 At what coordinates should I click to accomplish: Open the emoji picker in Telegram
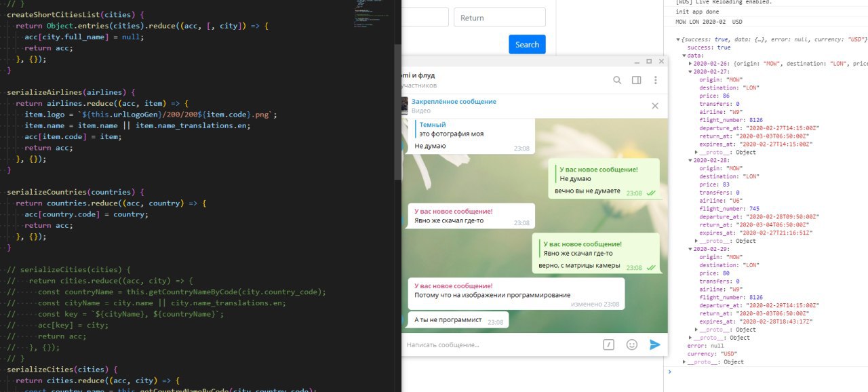tap(632, 345)
